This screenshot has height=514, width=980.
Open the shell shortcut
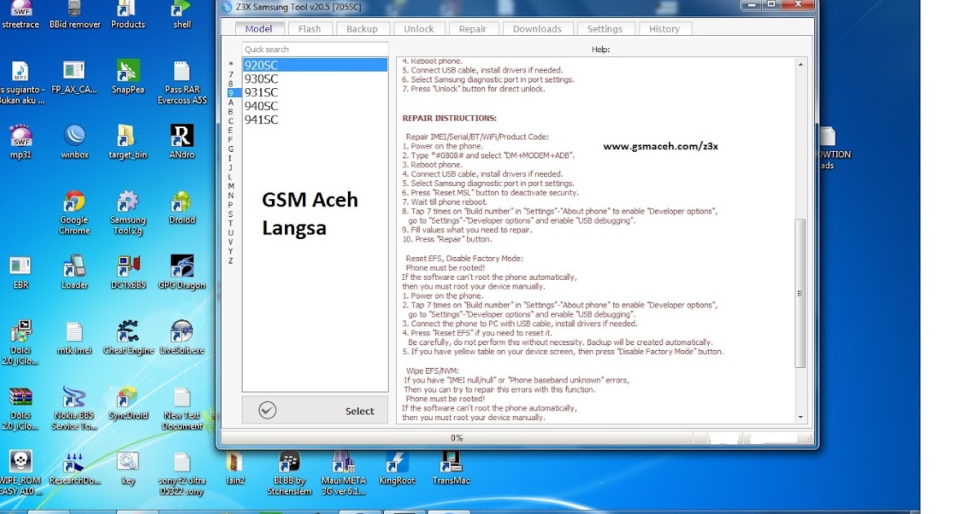point(181,15)
